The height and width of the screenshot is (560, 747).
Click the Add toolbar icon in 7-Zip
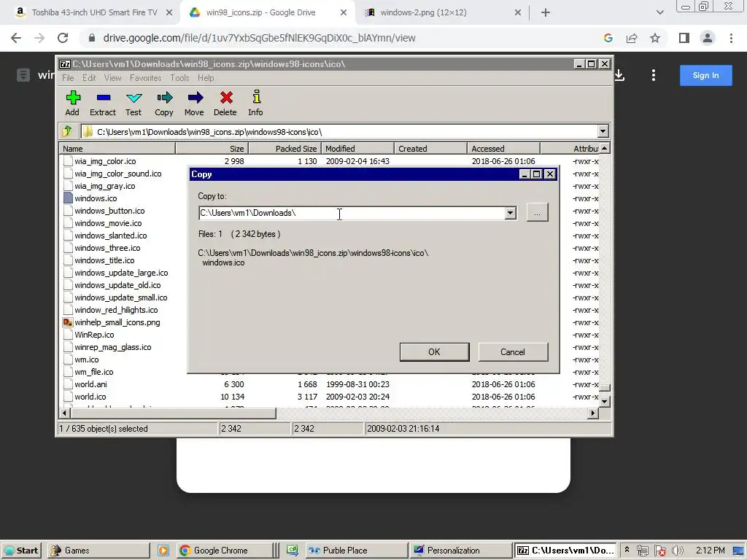[x=72, y=103]
